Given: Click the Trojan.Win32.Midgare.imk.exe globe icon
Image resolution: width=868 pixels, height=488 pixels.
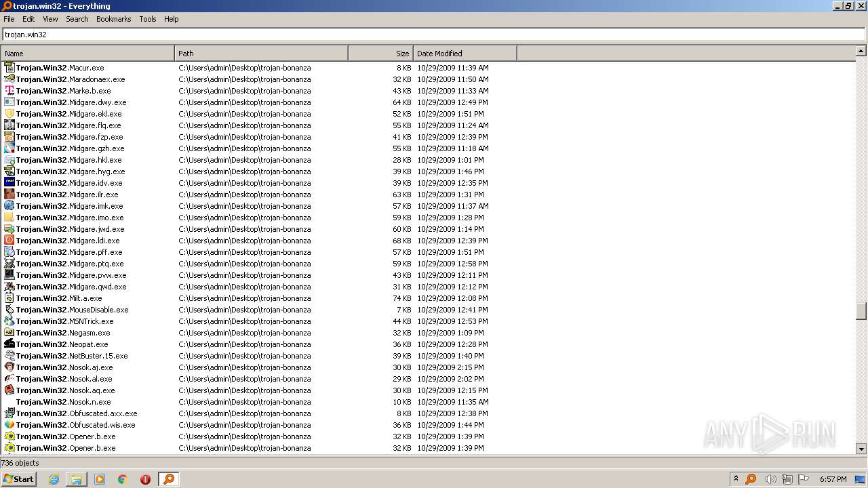Looking at the screenshot, I should (9, 206).
